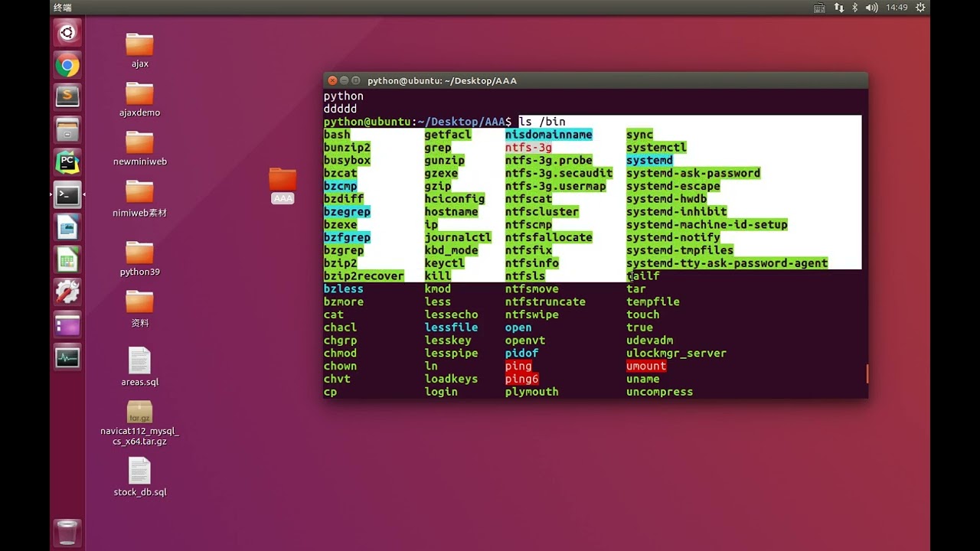Open System Monitor from the dock

67,357
